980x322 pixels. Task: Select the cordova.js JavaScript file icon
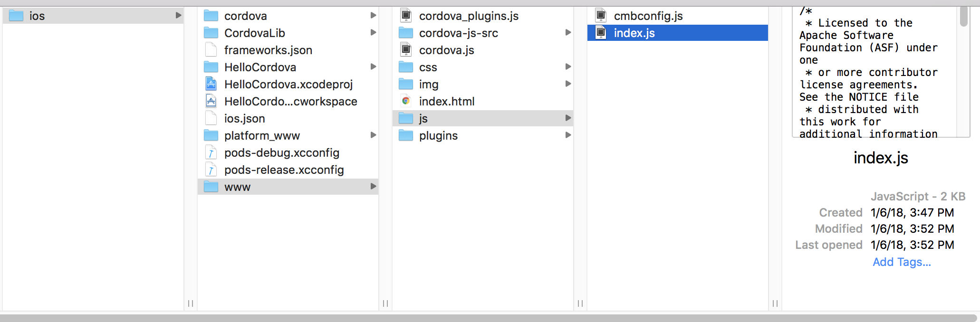click(x=406, y=50)
